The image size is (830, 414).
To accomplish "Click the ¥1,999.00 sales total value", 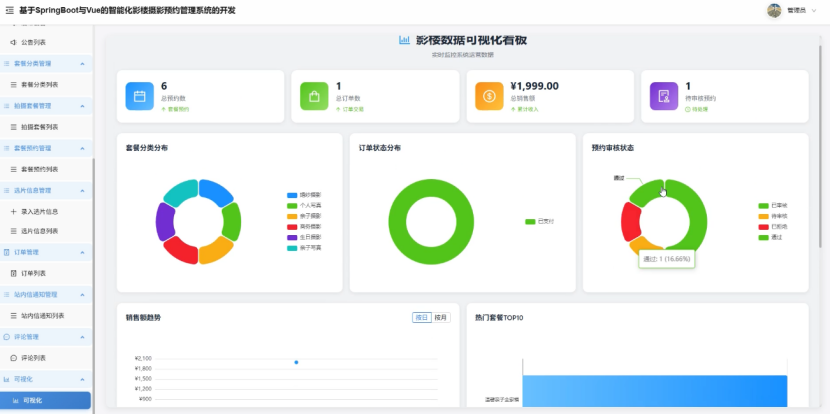I will [x=535, y=86].
